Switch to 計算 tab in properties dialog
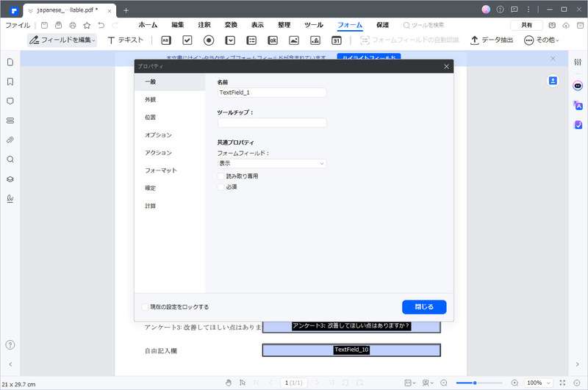Image resolution: width=588 pixels, height=390 pixels. click(170, 206)
